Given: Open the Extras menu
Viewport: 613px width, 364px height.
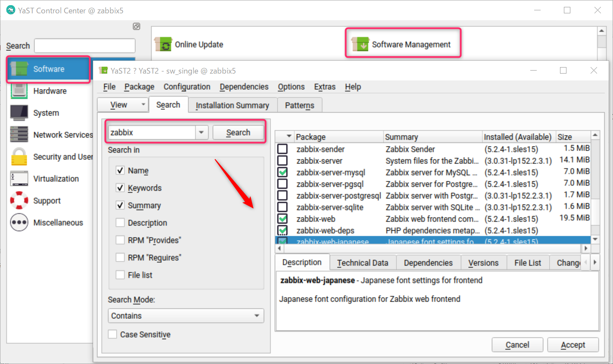Looking at the screenshot, I should click(325, 87).
